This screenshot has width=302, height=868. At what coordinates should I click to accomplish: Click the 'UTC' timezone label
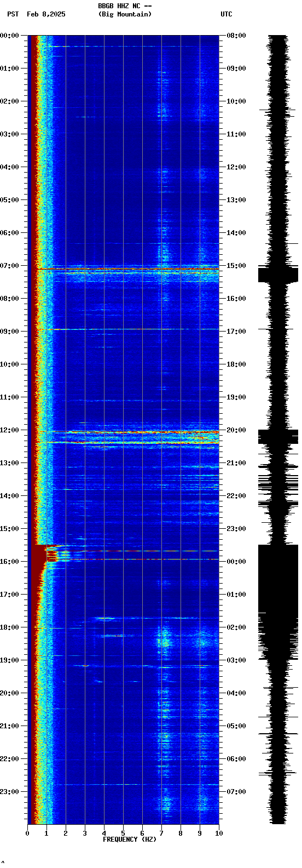tap(226, 14)
